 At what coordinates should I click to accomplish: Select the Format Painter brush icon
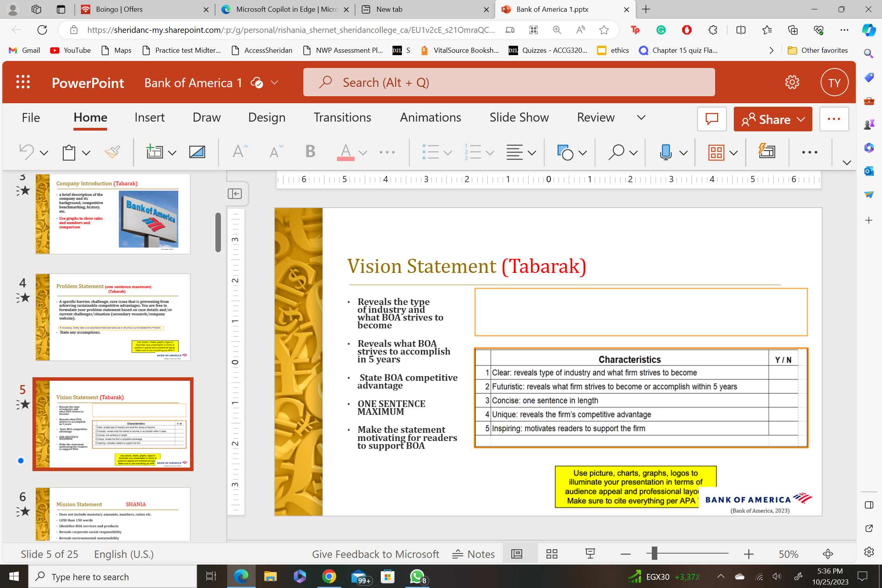(x=113, y=152)
